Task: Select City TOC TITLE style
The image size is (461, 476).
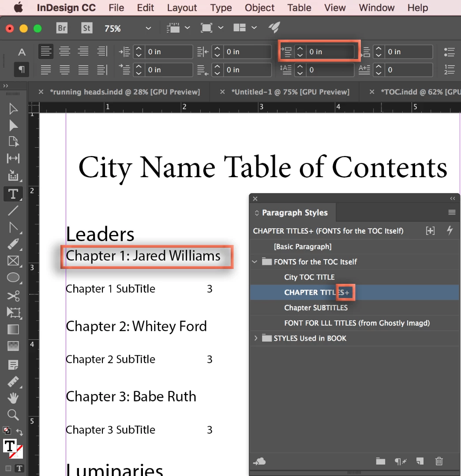Action: pos(354,277)
